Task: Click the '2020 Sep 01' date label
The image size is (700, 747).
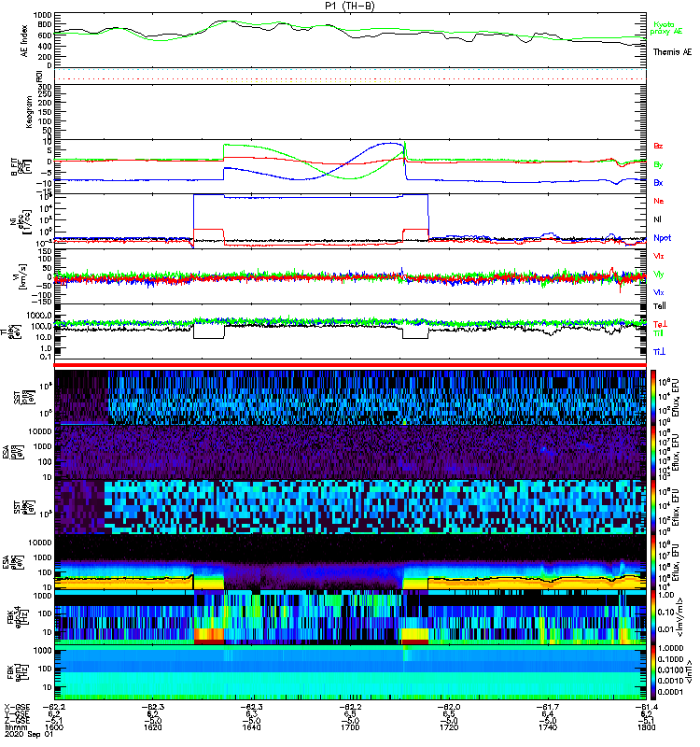Action: (29, 735)
